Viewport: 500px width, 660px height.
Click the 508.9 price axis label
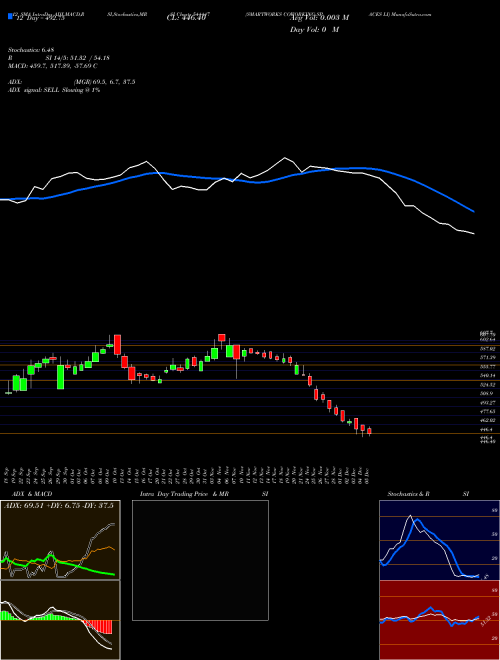click(x=487, y=394)
